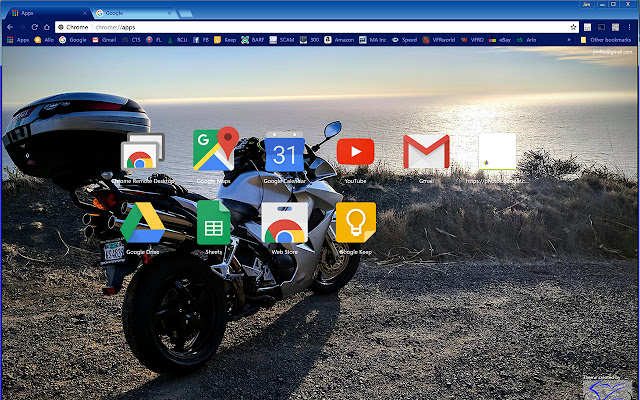Switch to the Apps tab
The width and height of the screenshot is (640, 400).
point(47,13)
